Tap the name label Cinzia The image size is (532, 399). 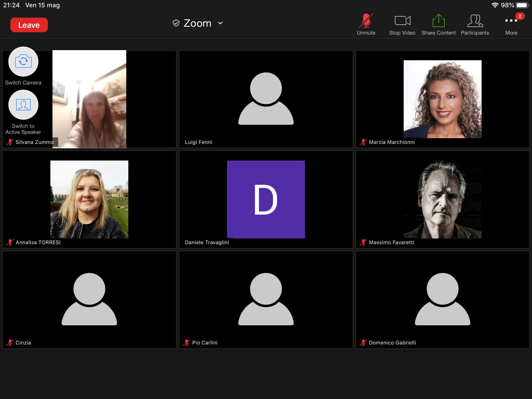click(23, 343)
